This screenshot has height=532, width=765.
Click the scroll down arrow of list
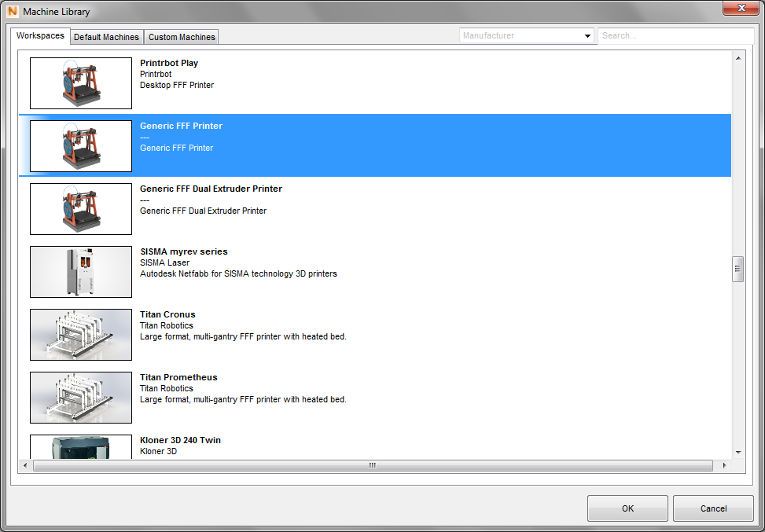coord(738,453)
